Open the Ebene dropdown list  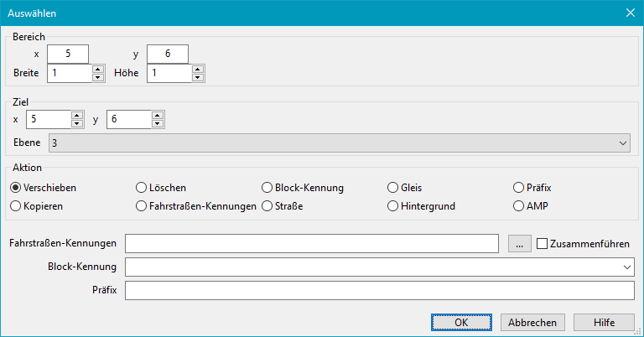point(622,143)
